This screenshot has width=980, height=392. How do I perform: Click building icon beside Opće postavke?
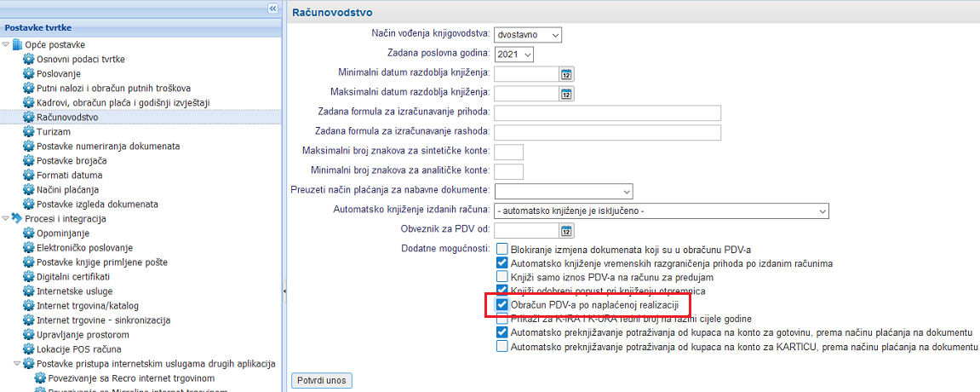pos(17,45)
